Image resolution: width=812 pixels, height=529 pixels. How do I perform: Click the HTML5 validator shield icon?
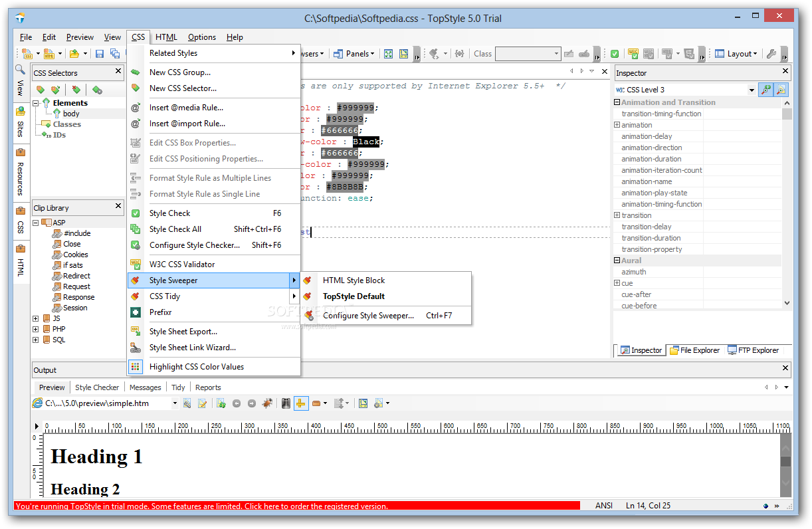[689, 54]
